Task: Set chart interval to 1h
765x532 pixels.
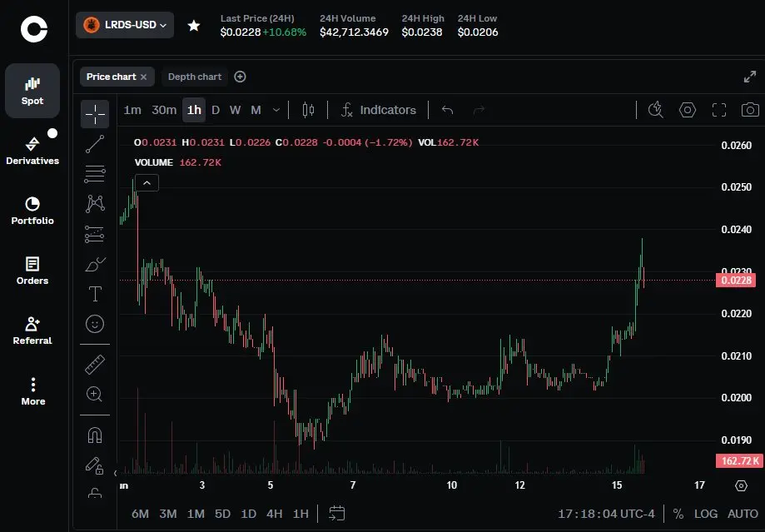Action: coord(194,110)
